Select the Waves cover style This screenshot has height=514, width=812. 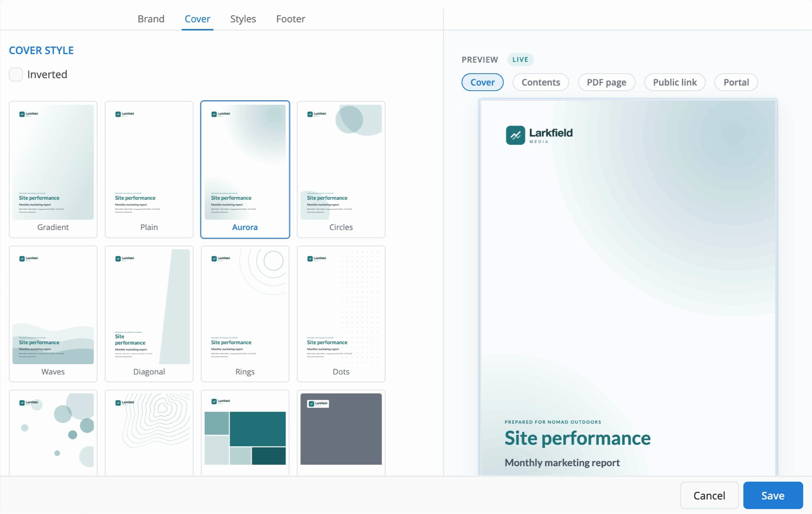53,314
